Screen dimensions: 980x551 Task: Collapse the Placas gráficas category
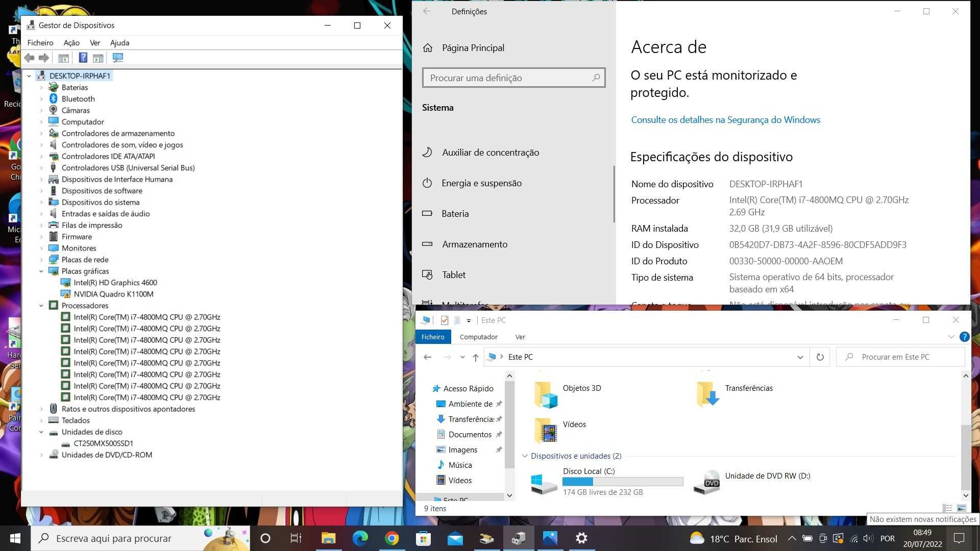41,271
